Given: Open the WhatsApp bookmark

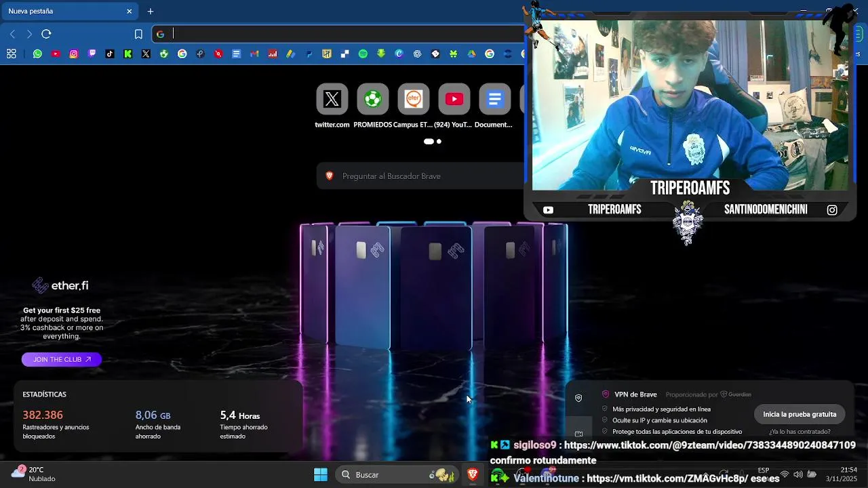Looking at the screenshot, I should click(x=37, y=54).
